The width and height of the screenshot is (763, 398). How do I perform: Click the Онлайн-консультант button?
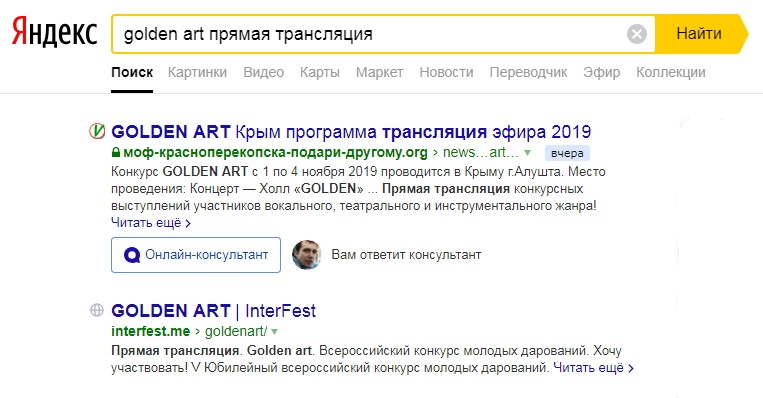tap(196, 254)
